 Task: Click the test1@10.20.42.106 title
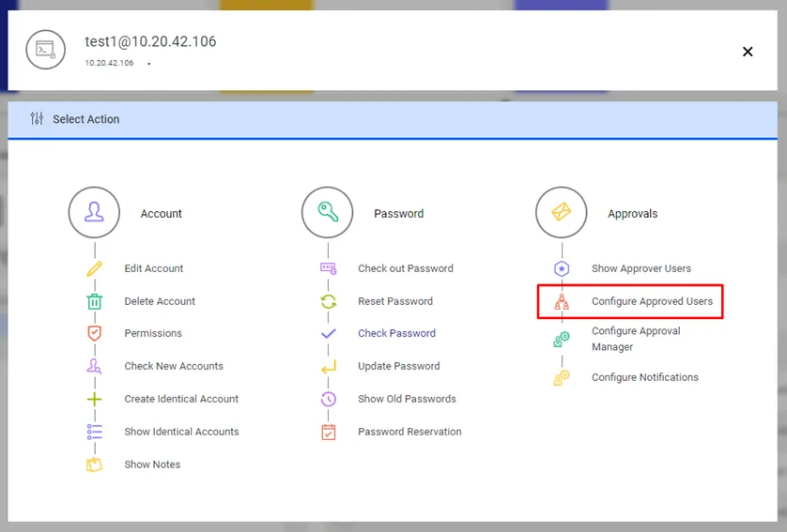(150, 41)
